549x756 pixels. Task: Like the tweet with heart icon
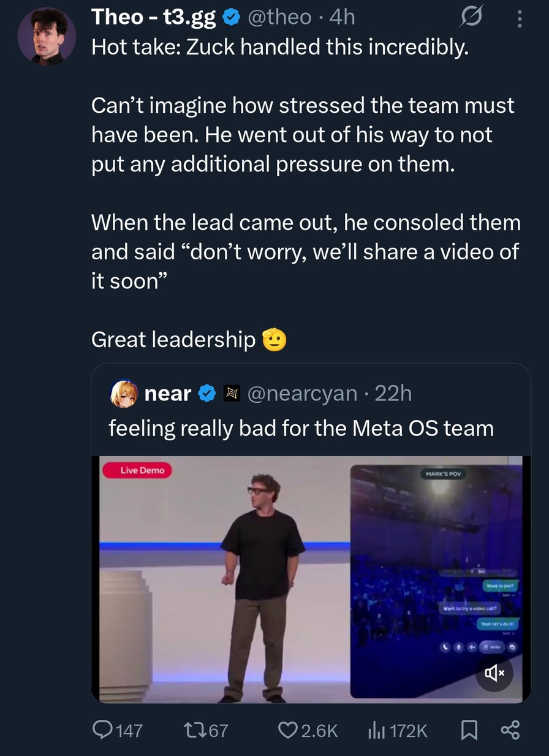pos(289,729)
